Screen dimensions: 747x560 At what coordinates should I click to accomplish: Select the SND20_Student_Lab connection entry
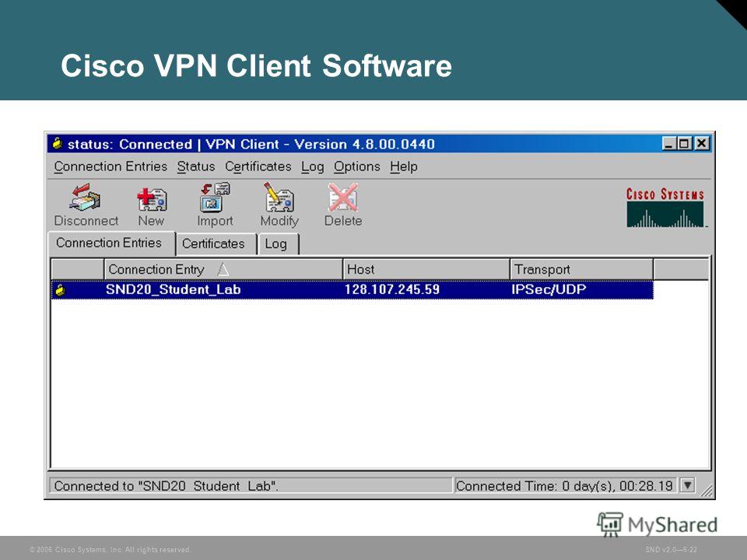click(352, 290)
